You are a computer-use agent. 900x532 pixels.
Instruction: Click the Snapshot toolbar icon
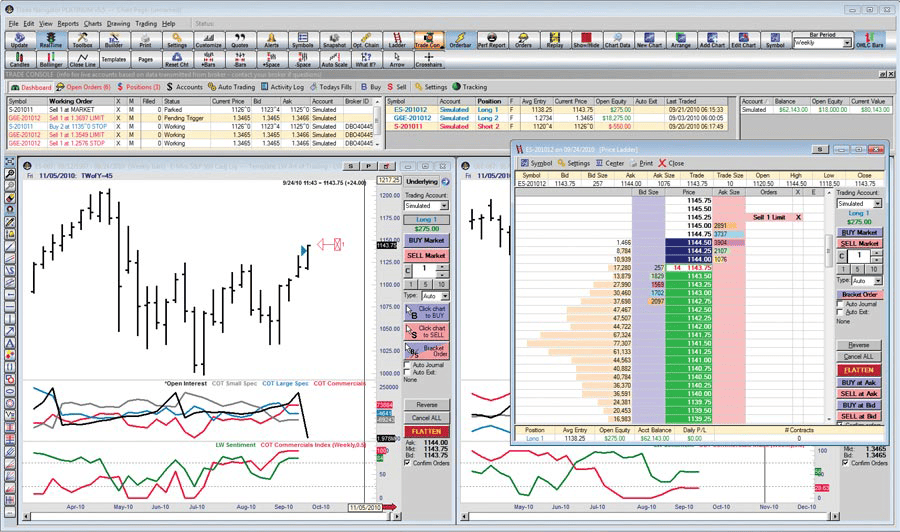(334, 40)
